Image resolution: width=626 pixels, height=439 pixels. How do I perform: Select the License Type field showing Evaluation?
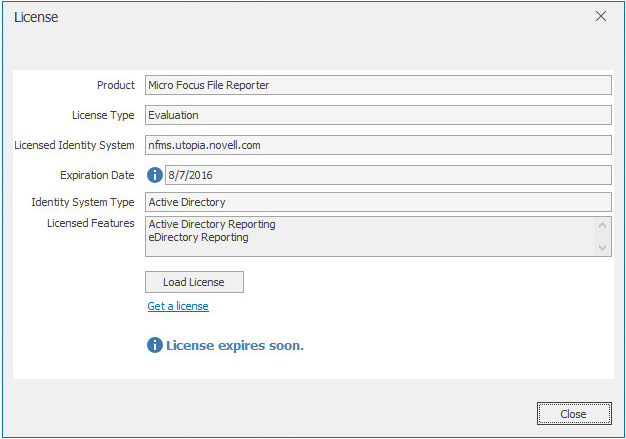(378, 115)
